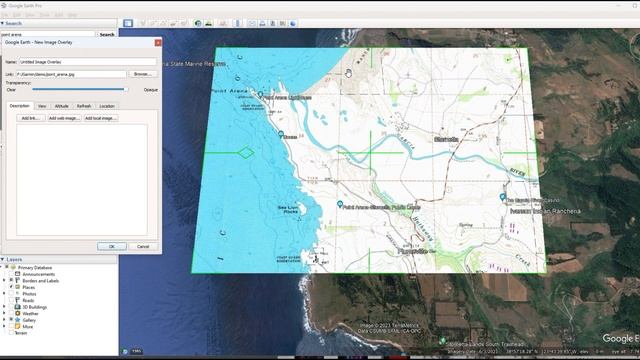The width and height of the screenshot is (640, 360).
Task: Click the Add local image... button
Action: click(101, 118)
